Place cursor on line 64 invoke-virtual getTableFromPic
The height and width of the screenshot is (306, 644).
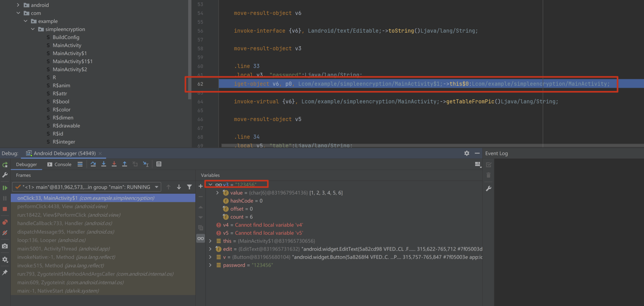click(x=396, y=102)
